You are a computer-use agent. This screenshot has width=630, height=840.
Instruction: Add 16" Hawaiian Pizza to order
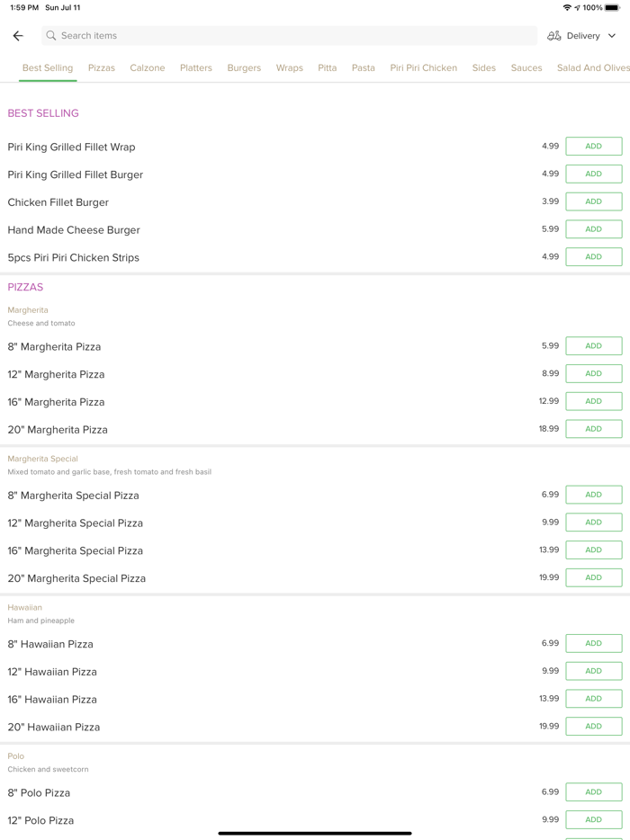click(593, 699)
